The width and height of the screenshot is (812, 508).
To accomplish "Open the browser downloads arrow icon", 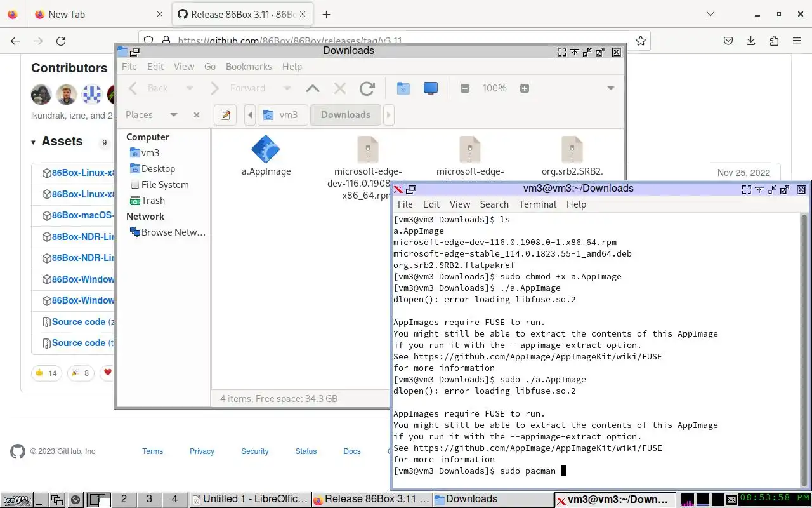I will (751, 41).
